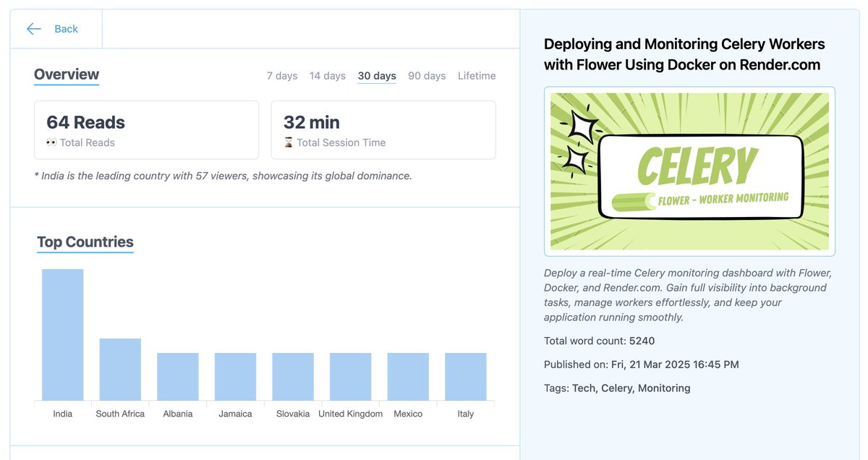868x460 pixels.
Task: Click the Overview section heading
Action: (x=67, y=74)
